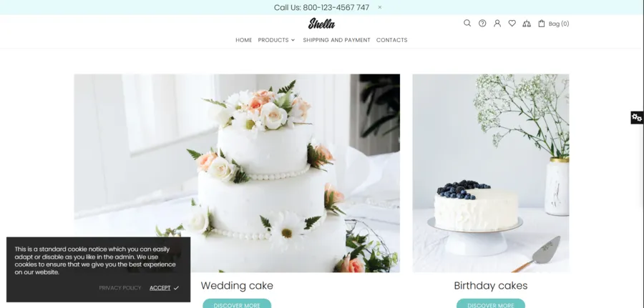644x308 pixels.
Task: Open the Birthday cakes image
Action: 491,173
